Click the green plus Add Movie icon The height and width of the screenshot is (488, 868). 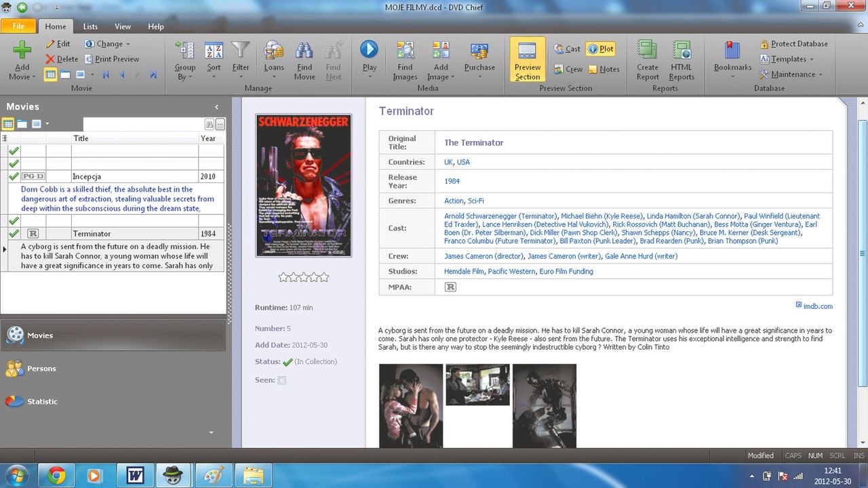click(x=22, y=50)
